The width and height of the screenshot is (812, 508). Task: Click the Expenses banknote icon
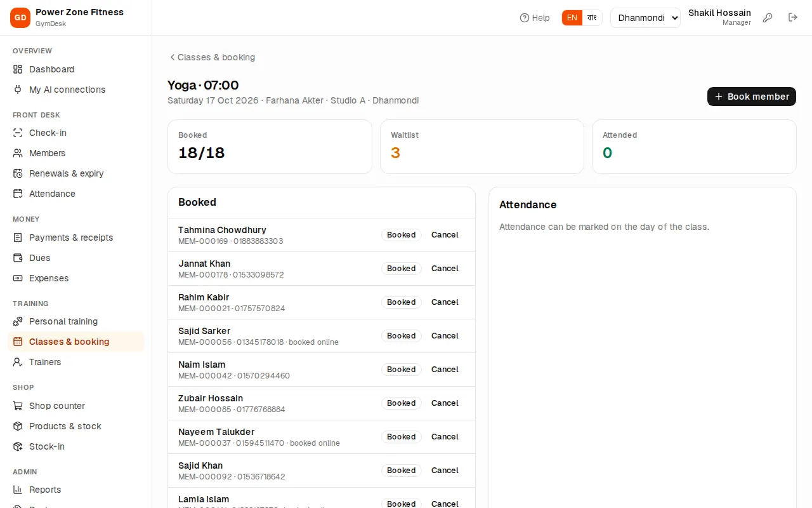pos(18,278)
